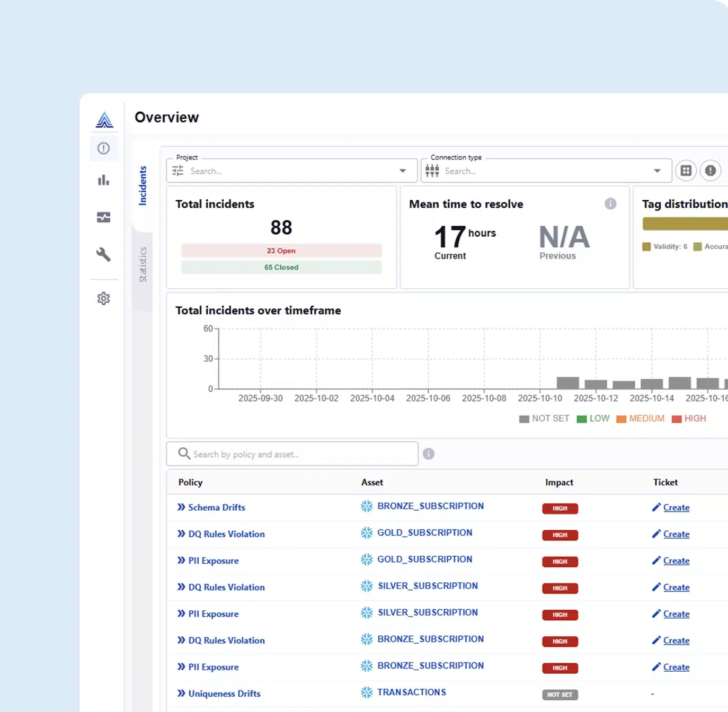Click the Snowflake icon beside GOLD_SUBSCRIPTION

[x=366, y=532]
